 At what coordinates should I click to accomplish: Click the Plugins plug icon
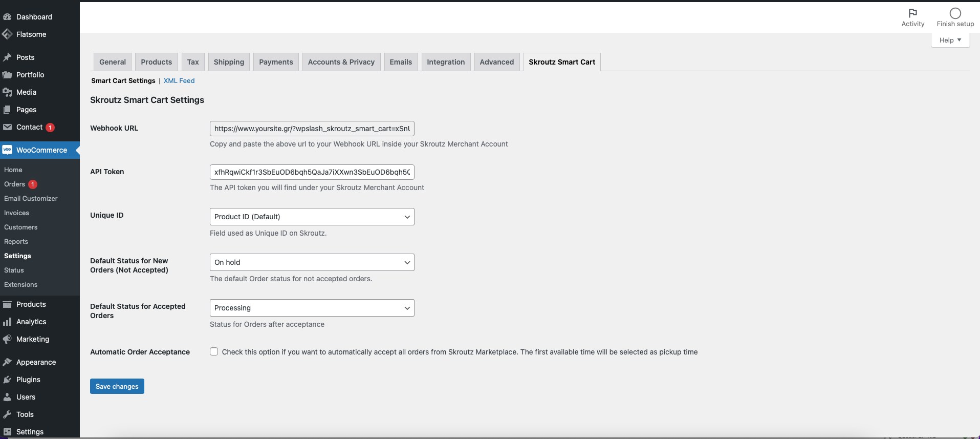pos(7,380)
